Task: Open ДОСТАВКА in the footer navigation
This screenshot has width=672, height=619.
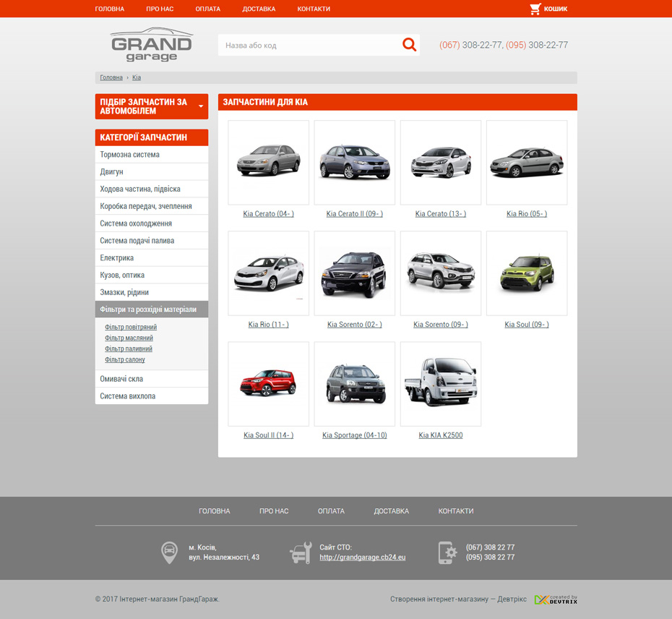Action: (392, 511)
